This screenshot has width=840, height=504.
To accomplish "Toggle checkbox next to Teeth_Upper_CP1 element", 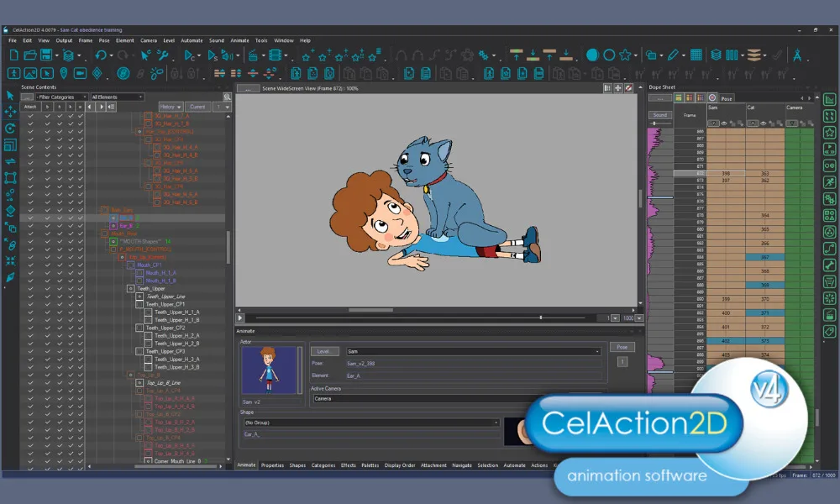I will pos(140,304).
